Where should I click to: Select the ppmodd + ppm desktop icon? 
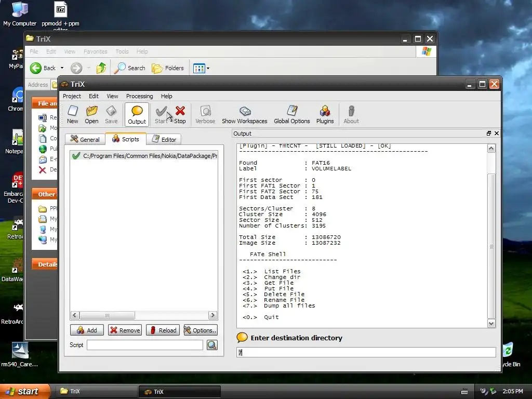(60, 15)
